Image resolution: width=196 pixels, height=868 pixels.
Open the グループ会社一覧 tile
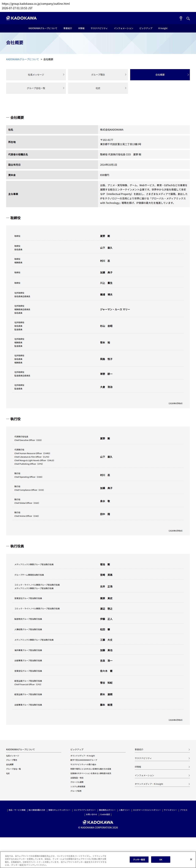pyautogui.click(x=36, y=88)
